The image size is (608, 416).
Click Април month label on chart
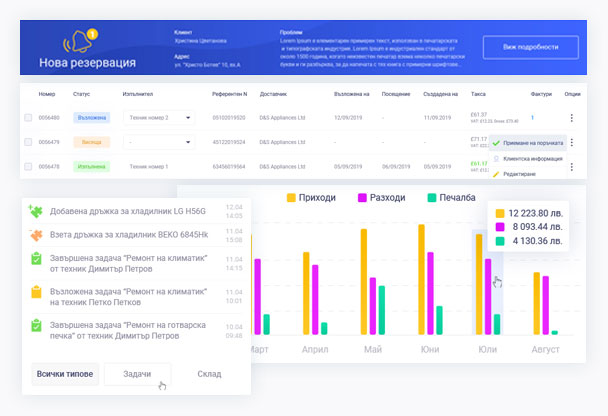coord(315,349)
